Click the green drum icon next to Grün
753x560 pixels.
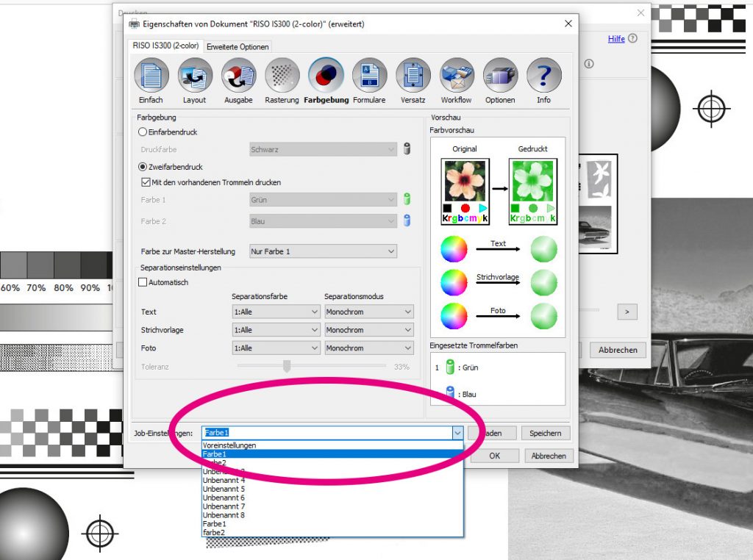pos(450,367)
